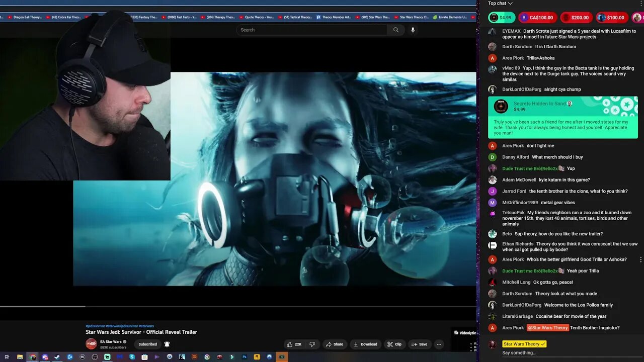Screen dimensions: 644x362
Task: Click username 'Ethan Richards' in chat
Action: tap(518, 244)
